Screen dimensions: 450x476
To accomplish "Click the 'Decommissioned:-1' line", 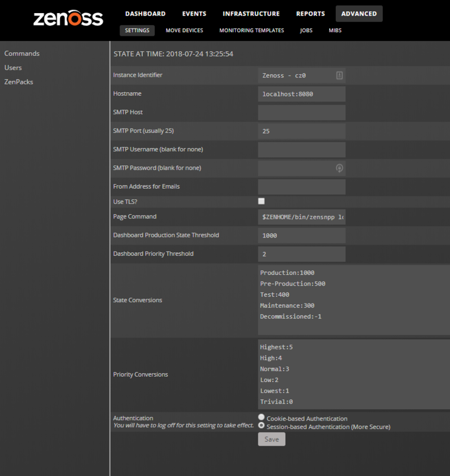I will pos(290,317).
